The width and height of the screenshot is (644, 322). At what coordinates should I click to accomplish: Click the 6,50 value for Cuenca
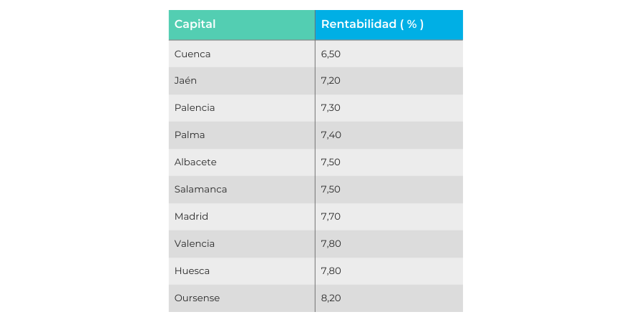331,54
